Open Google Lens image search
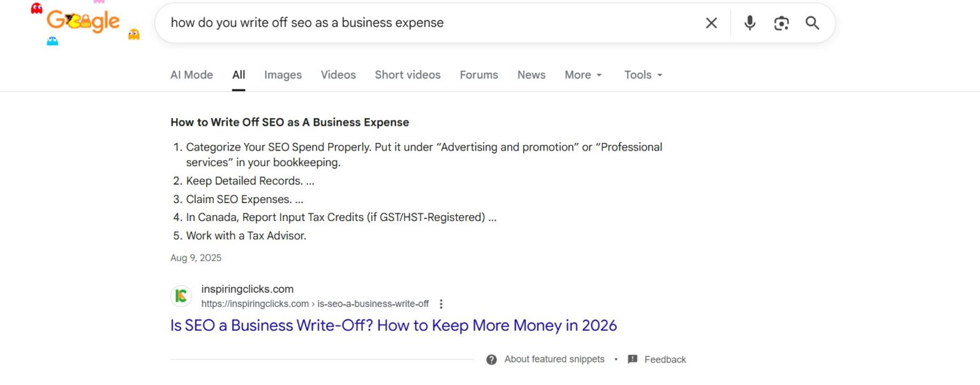This screenshot has height=385, width=980. 781,22
